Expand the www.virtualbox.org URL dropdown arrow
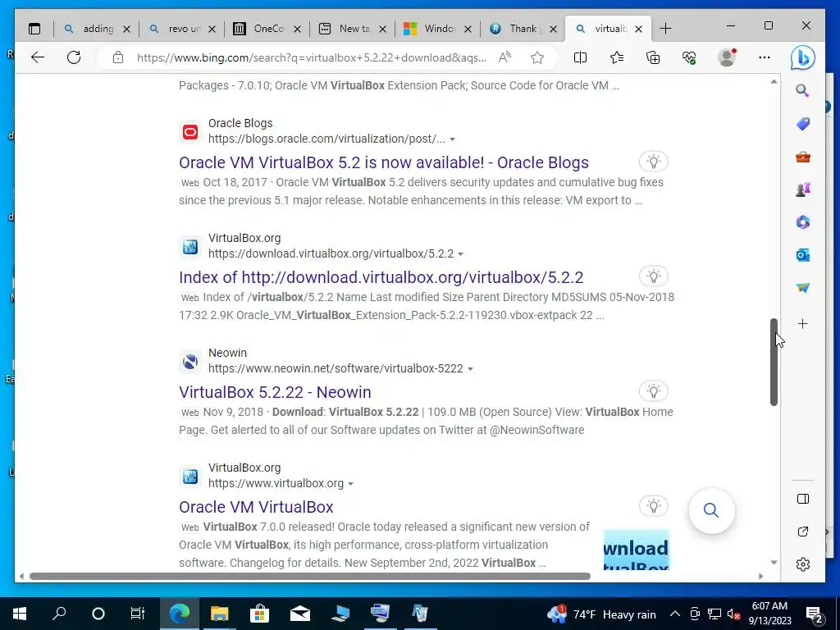 click(350, 484)
